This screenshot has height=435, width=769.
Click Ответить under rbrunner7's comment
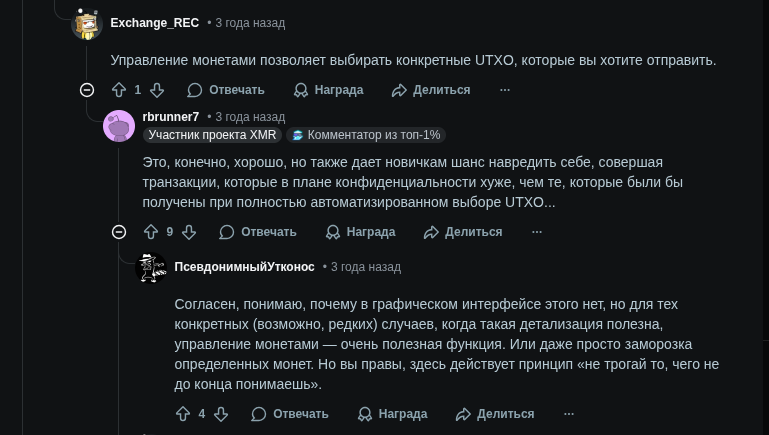[258, 232]
